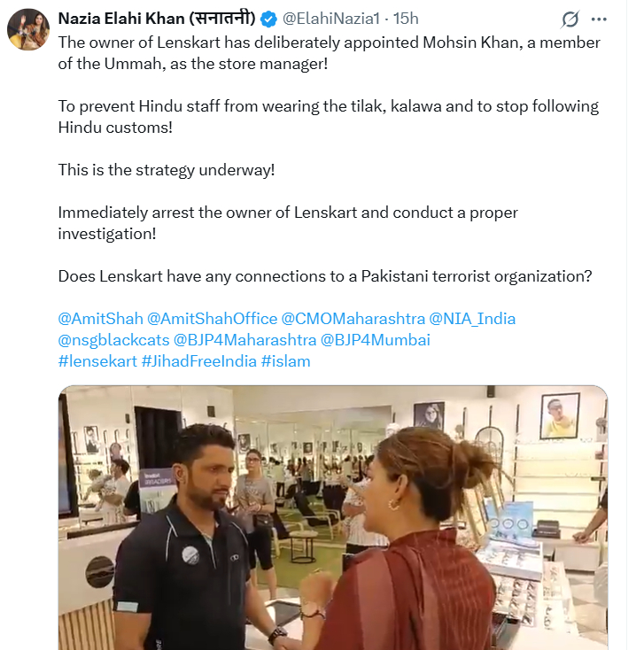Click the 15h post timestamp

406,19
